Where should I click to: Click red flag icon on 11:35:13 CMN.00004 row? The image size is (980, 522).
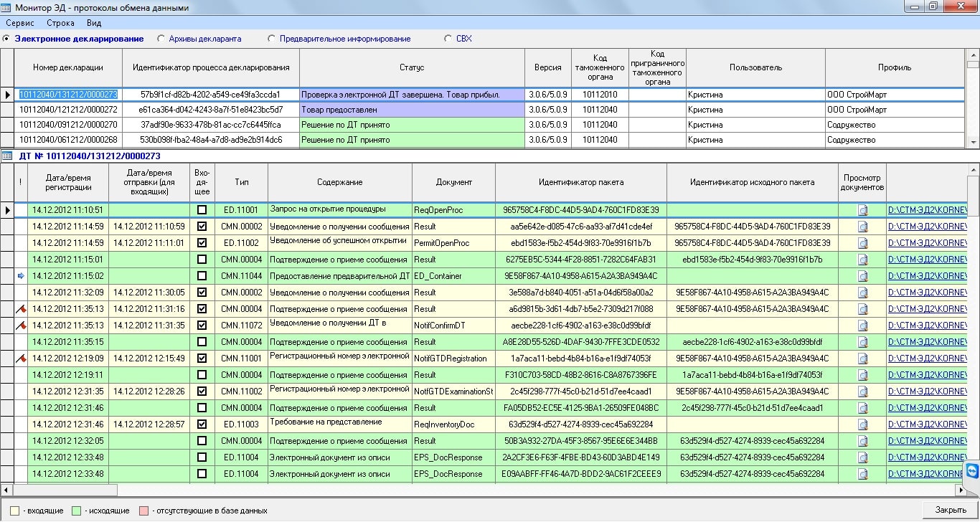point(21,308)
